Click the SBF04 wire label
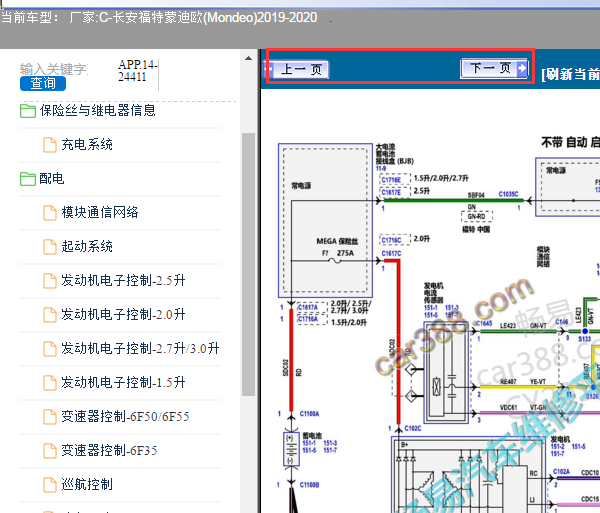Viewport: 600px width, 513px height. click(x=476, y=195)
